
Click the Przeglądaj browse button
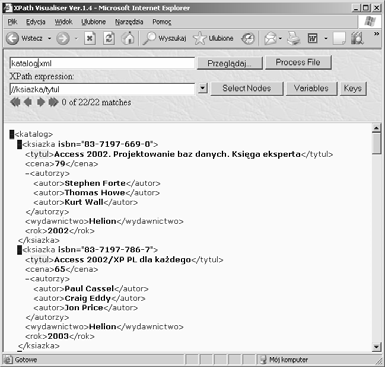[x=230, y=63]
